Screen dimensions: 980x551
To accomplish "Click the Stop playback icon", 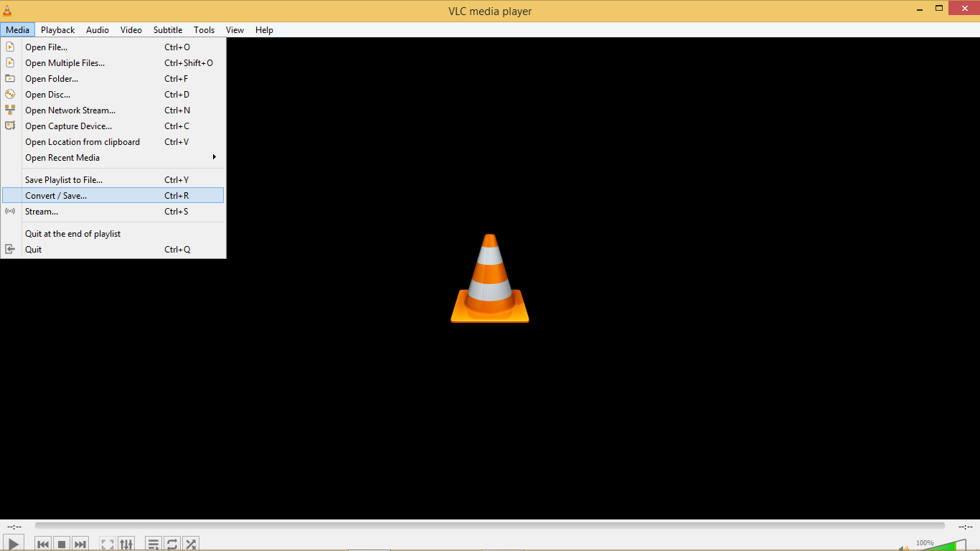I will click(x=62, y=544).
